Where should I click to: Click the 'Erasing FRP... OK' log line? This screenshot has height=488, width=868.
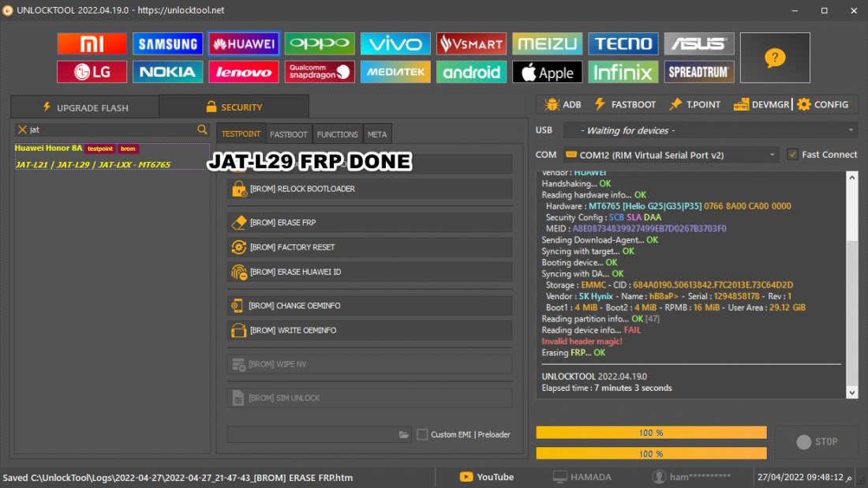574,353
